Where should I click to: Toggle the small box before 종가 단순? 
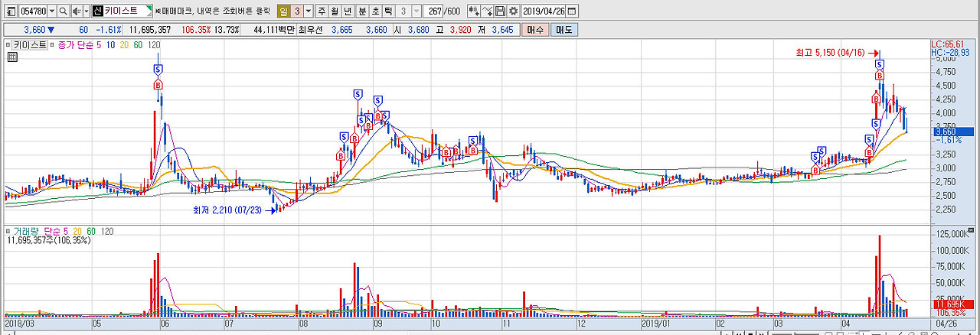coord(51,44)
